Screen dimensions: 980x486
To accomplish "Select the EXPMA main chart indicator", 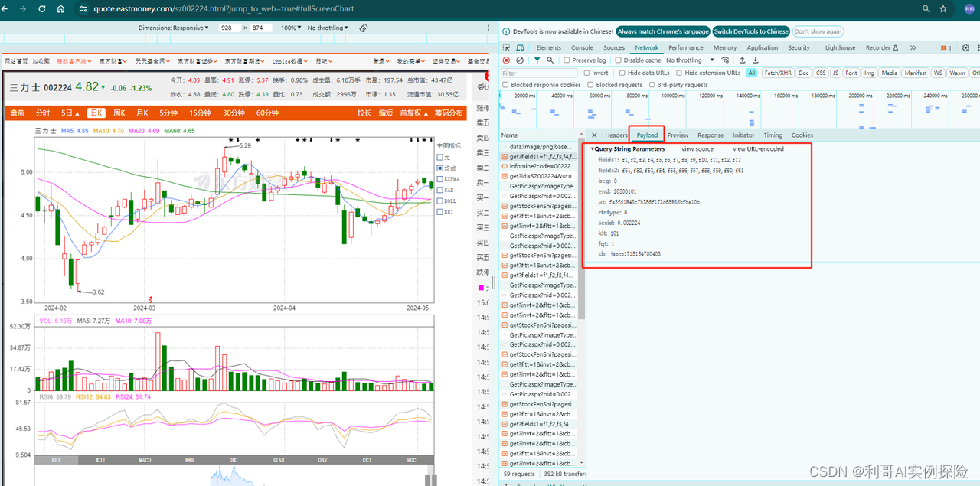I will (x=439, y=179).
